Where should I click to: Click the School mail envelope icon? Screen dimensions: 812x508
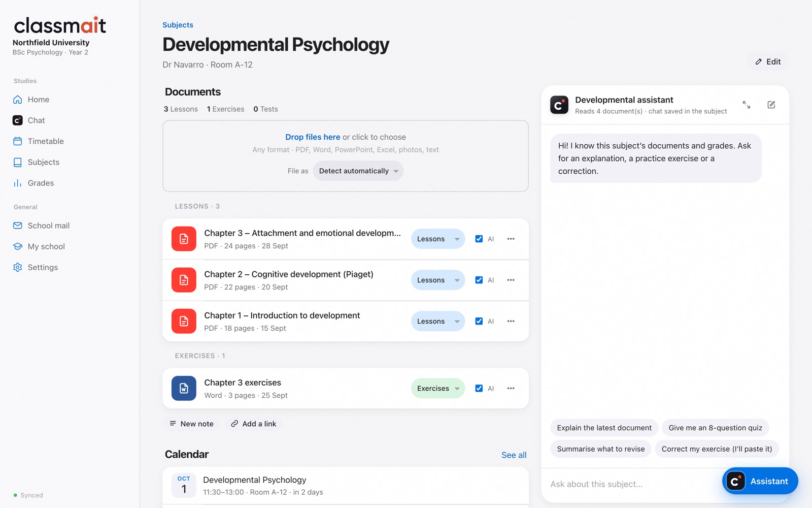(18, 226)
